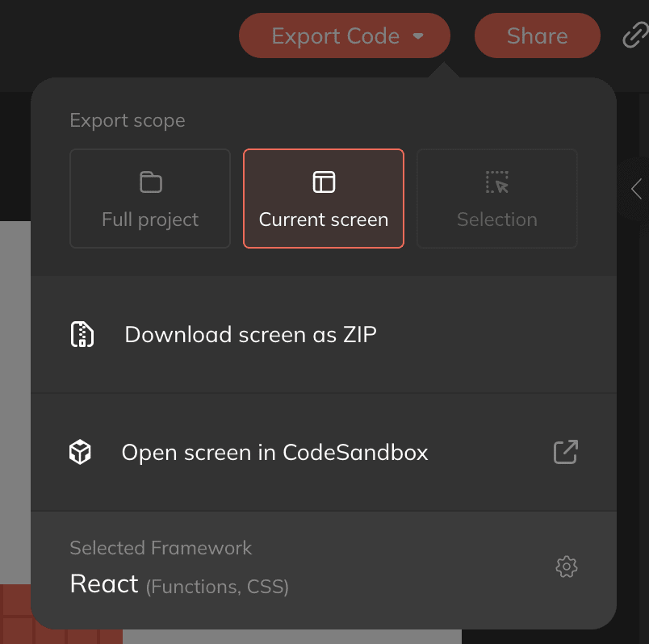
Task: Open framework settings gear icon
Action: pos(567,567)
